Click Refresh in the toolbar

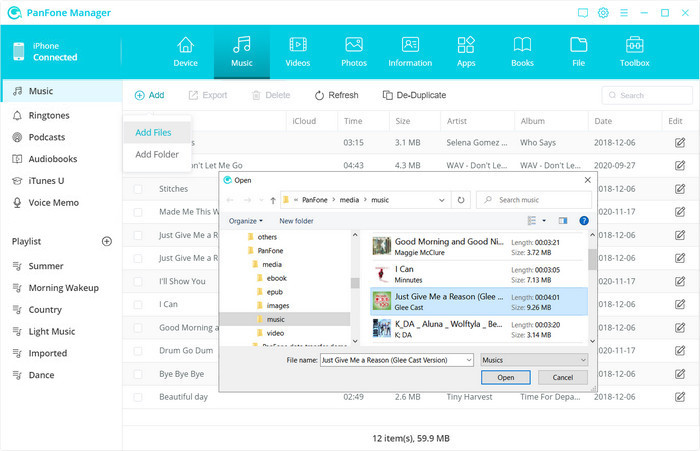click(336, 95)
